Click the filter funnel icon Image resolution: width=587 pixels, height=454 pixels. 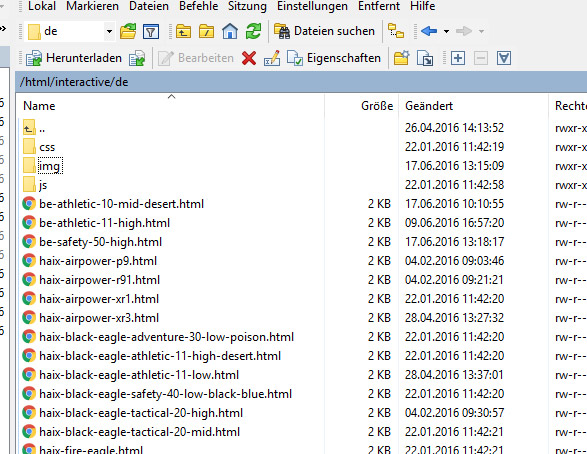point(151,31)
